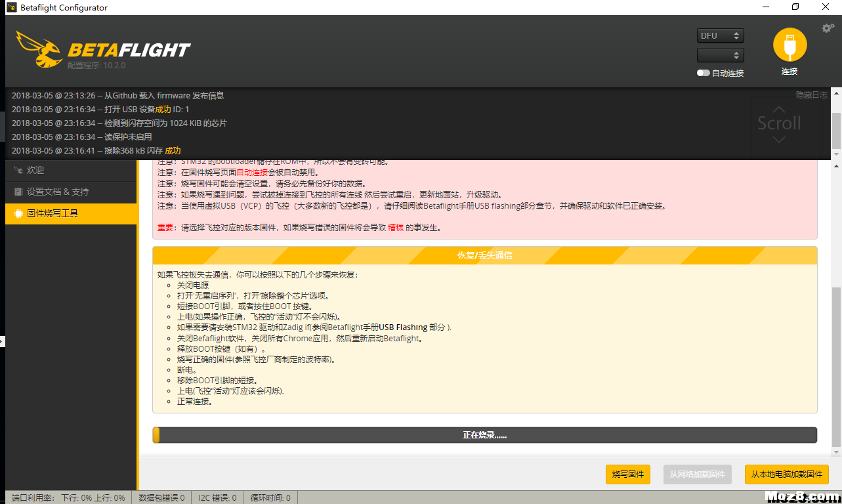This screenshot has width=842, height=504.
Task: Click the scrollbar down arrow
Action: click(x=835, y=452)
